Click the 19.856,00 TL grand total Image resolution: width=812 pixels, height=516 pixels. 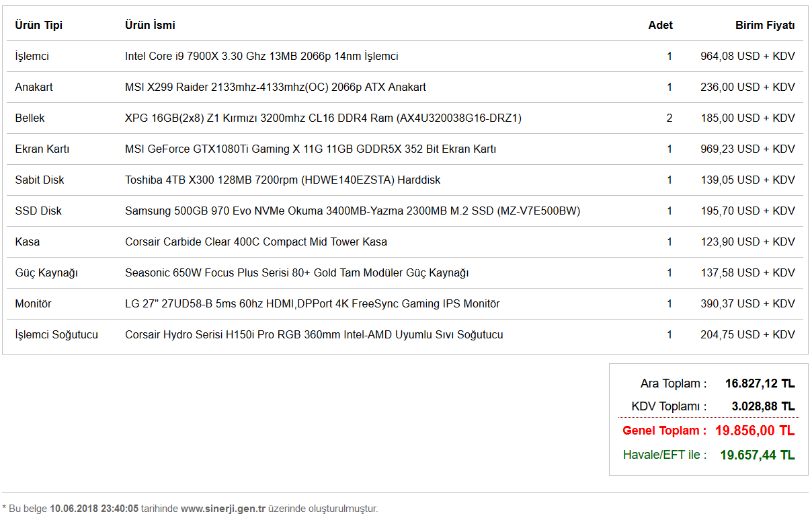pos(756,431)
